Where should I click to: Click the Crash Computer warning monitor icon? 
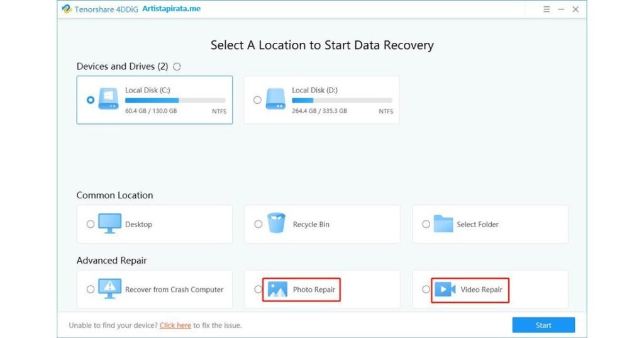point(109,289)
